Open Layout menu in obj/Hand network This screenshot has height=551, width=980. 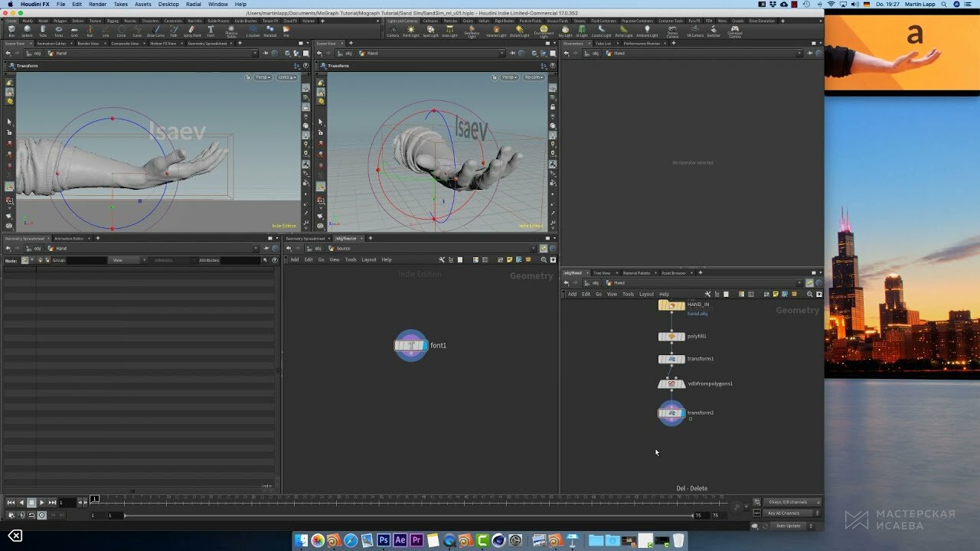647,294
